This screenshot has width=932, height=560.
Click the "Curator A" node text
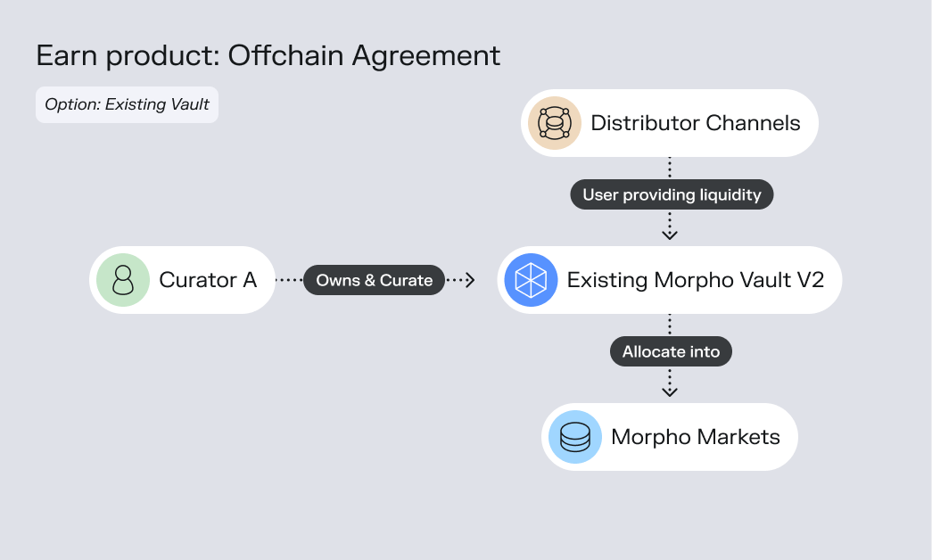[208, 280]
